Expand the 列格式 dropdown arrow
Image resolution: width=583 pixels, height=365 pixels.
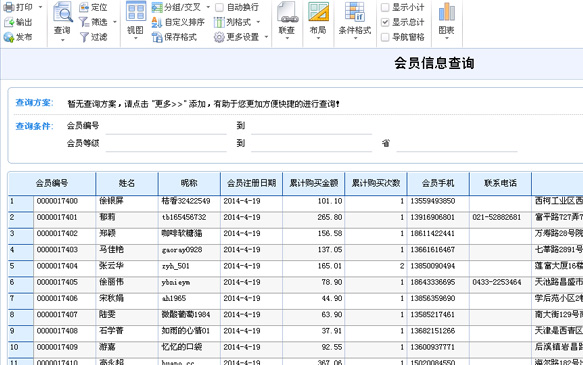point(258,22)
